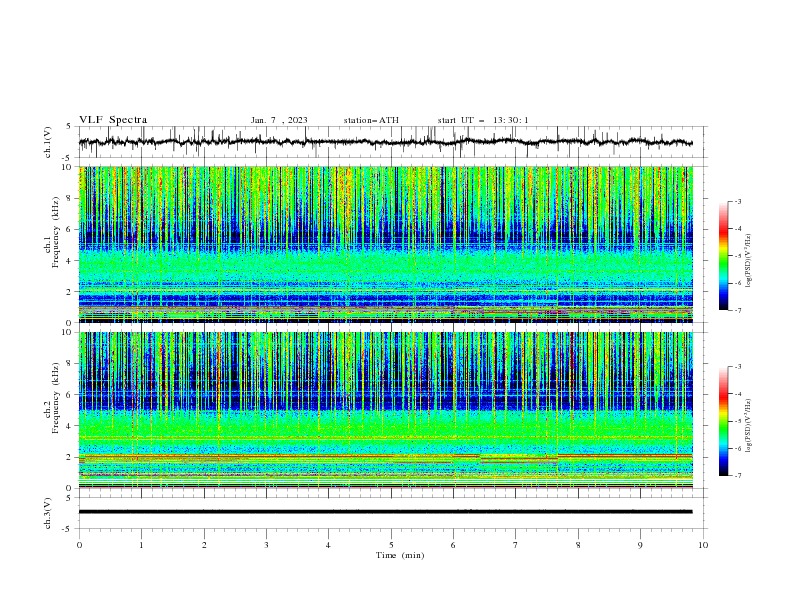Click the Time (min) axis label

[x=400, y=555]
